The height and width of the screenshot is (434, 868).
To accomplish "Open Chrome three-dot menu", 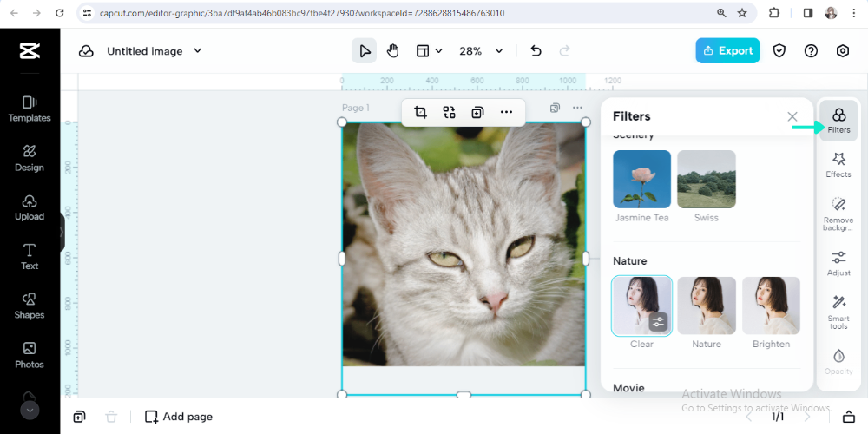I will [853, 13].
